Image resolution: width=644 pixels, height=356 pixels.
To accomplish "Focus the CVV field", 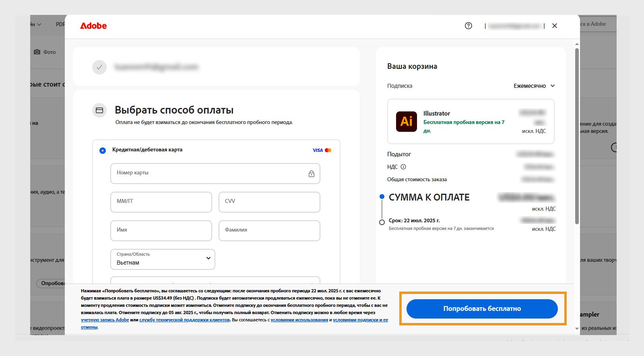I will click(x=269, y=202).
